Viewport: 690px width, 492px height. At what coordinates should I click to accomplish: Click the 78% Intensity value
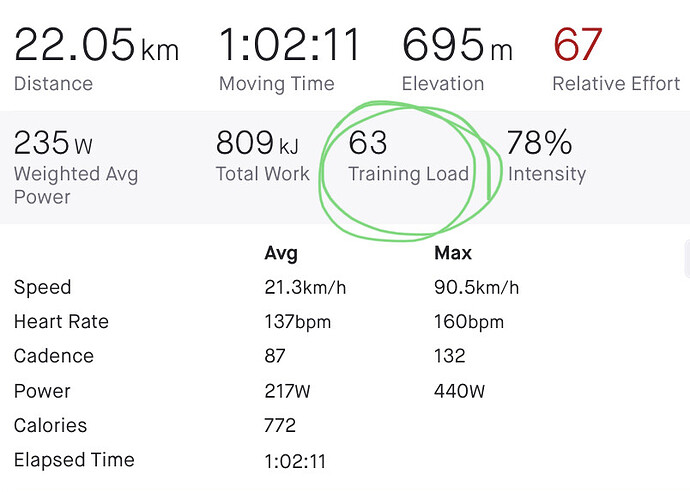pos(540,143)
